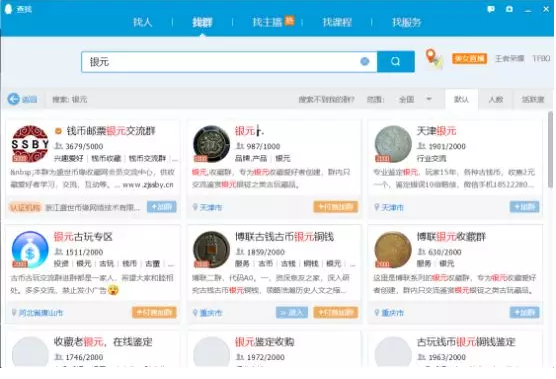
Task: Open the TFBO hot keyword link
Action: 541,58
